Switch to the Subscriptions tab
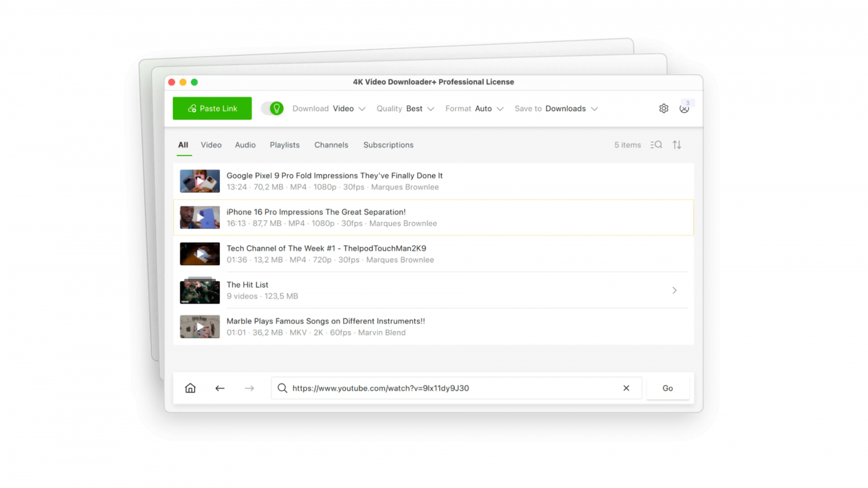868x488 pixels. (x=388, y=145)
